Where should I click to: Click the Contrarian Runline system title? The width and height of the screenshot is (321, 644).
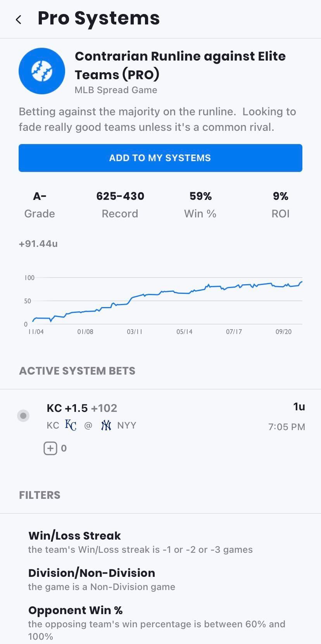tap(180, 65)
